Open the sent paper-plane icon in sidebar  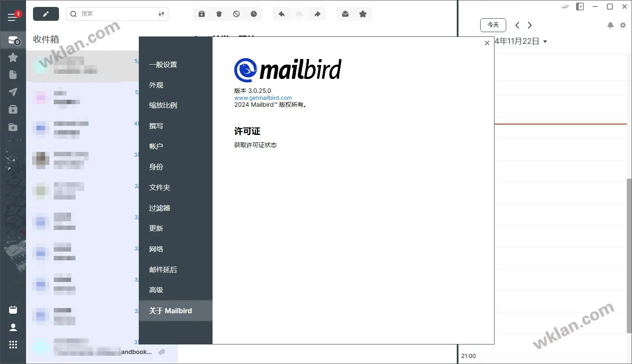coord(13,92)
